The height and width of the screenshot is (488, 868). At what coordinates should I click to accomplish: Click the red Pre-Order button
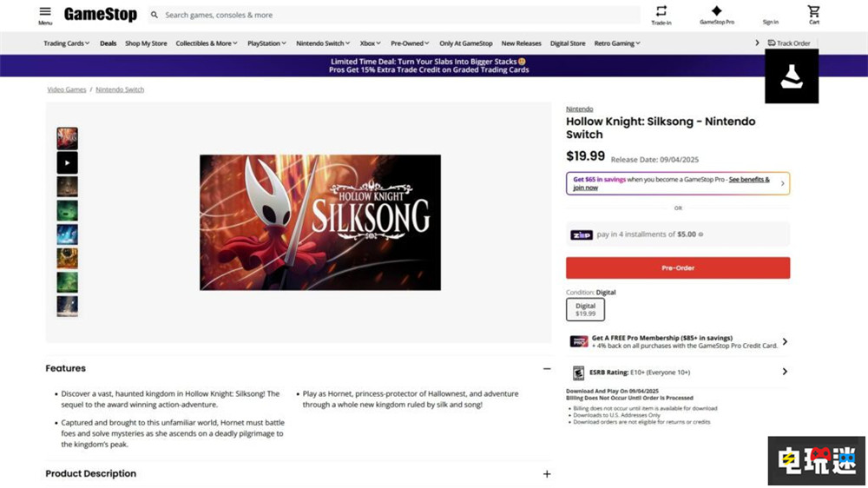point(678,267)
